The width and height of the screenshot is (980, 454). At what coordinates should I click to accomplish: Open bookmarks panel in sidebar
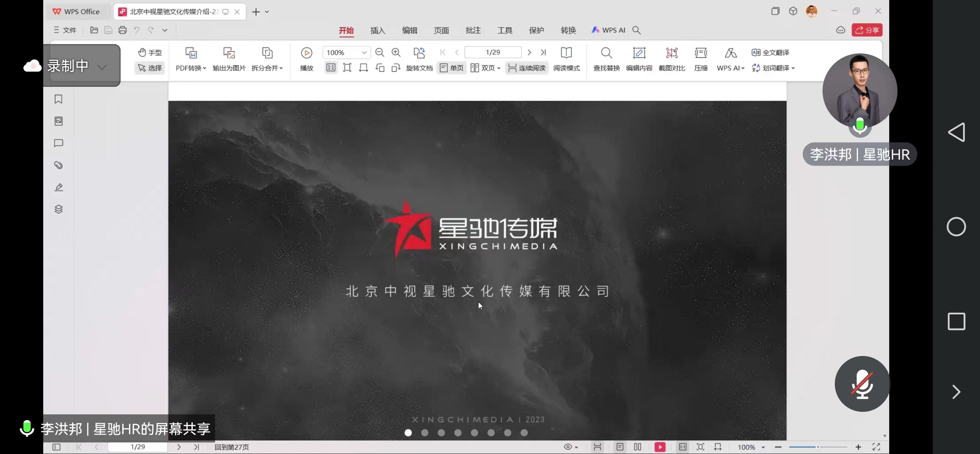coord(58,99)
